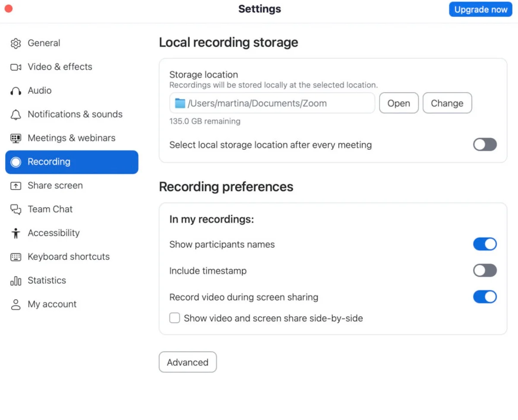This screenshot has height=420, width=518.
Task: Click the Team Chat bubbles icon
Action: coord(16,209)
